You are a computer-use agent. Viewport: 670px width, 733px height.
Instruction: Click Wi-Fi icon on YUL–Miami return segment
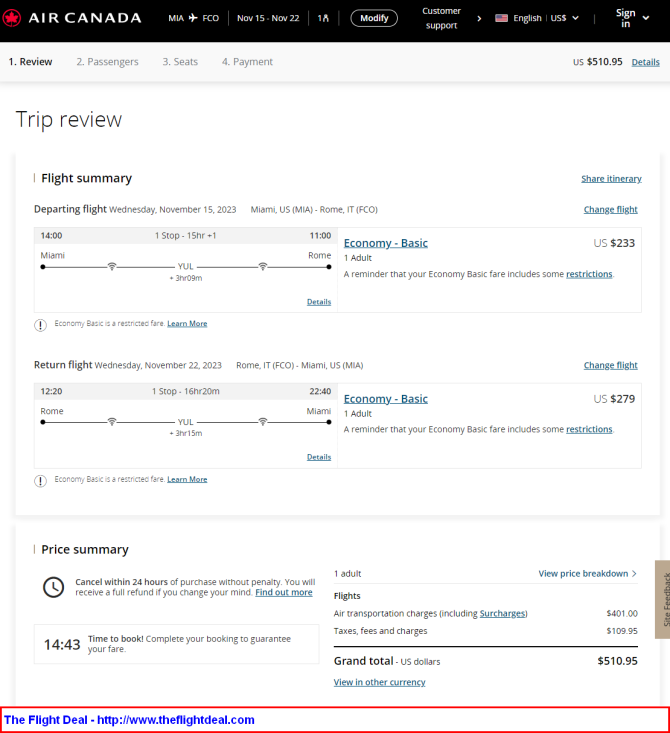click(x=263, y=422)
